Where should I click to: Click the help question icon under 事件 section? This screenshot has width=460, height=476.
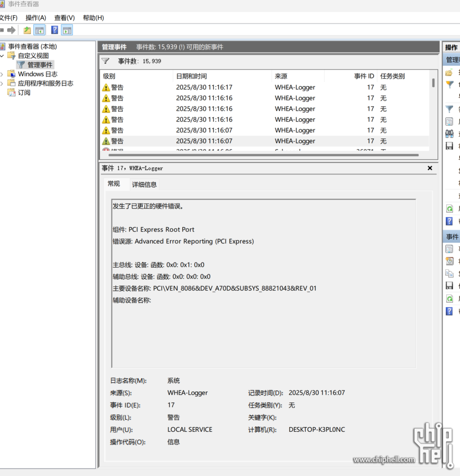pos(449,311)
